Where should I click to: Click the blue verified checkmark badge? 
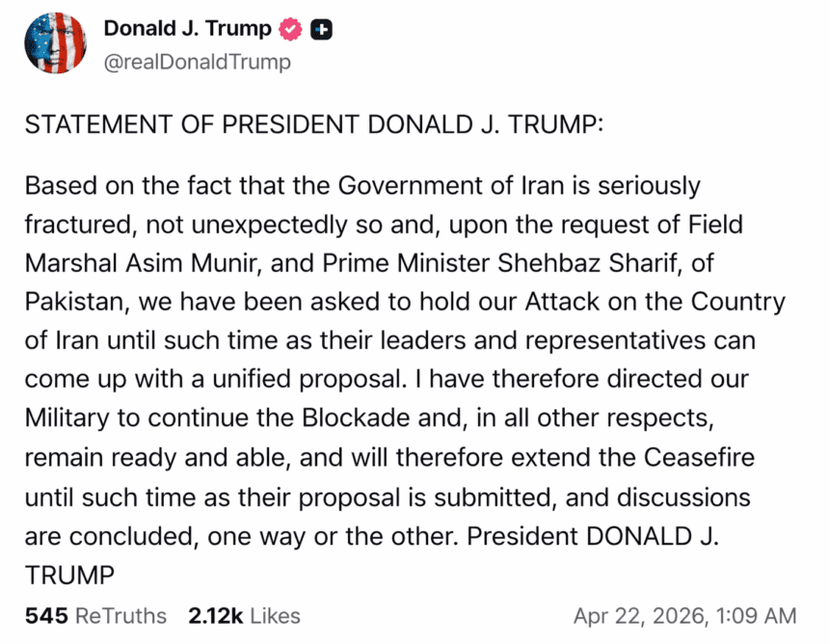click(288, 28)
